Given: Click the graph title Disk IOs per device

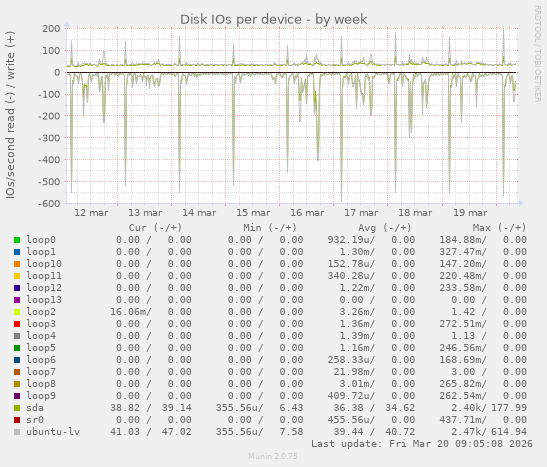Looking at the screenshot, I should click(274, 19).
